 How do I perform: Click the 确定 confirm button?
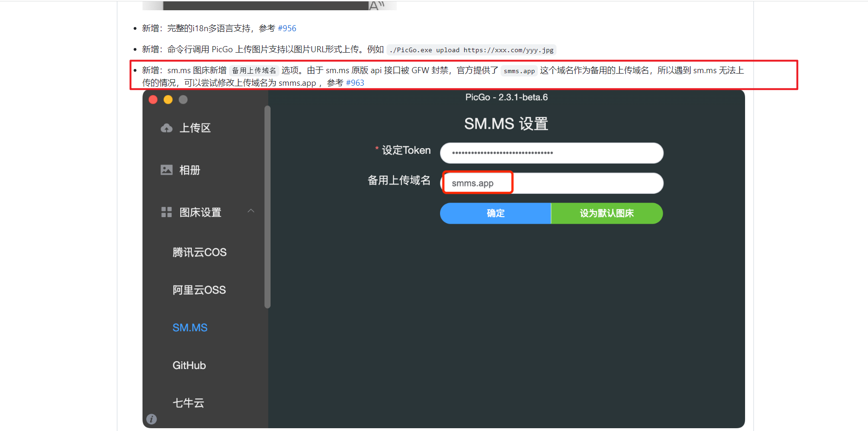[495, 213]
